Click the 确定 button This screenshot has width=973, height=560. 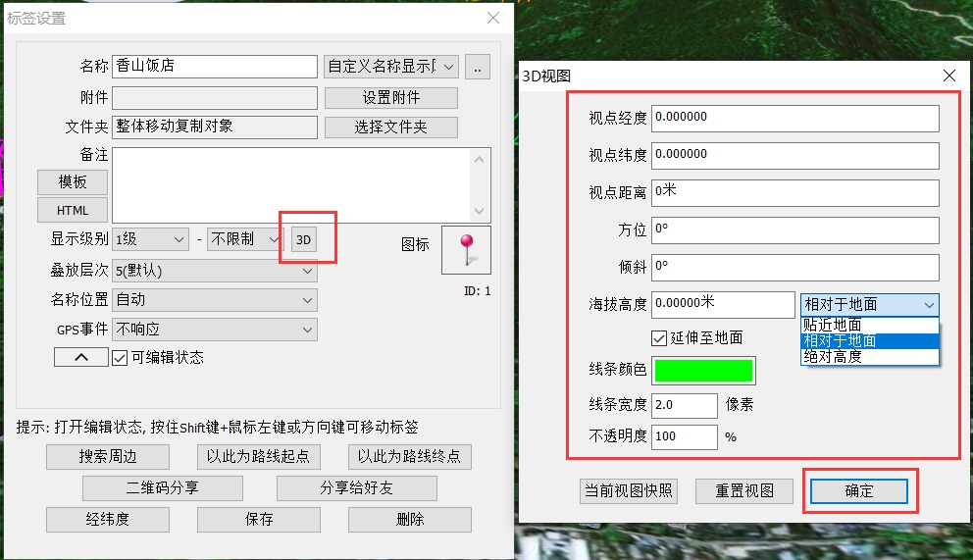pyautogui.click(x=859, y=491)
